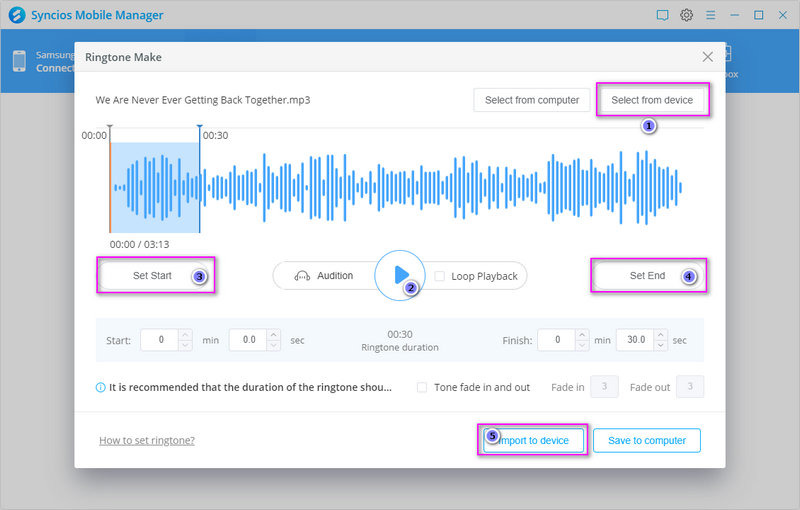Viewport: 800px width, 510px height.
Task: Decrease the Finish minutes value
Action: [582, 345]
